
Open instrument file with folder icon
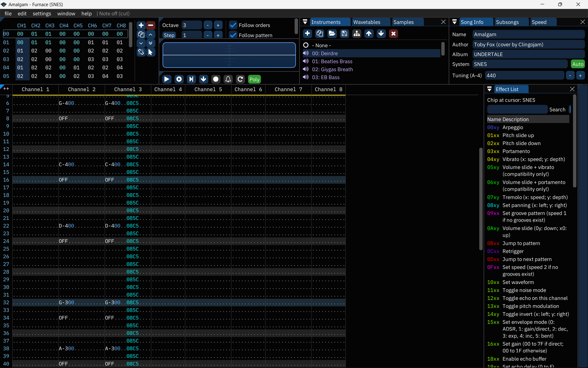coord(332,33)
